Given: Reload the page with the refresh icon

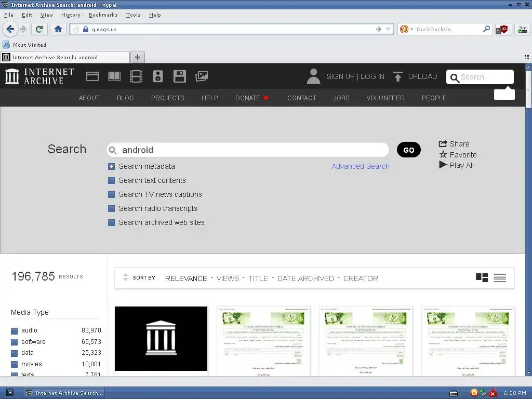Looking at the screenshot, I should (x=39, y=29).
